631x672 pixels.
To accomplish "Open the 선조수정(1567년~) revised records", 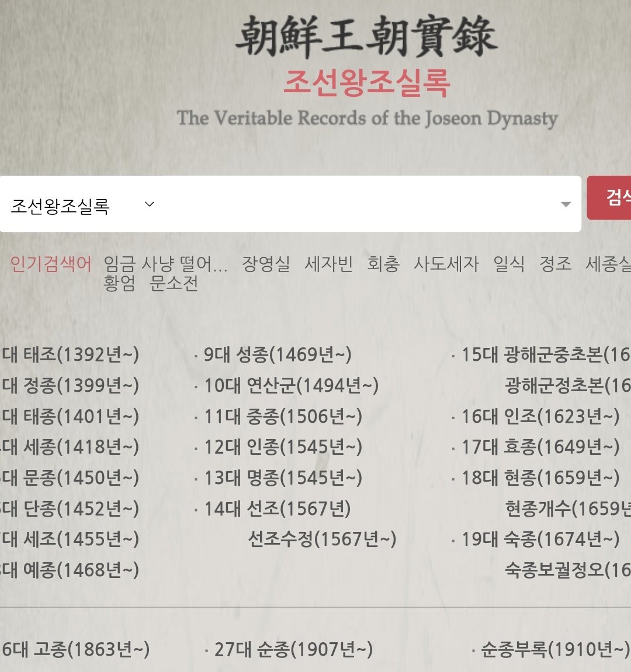I will [x=322, y=539].
